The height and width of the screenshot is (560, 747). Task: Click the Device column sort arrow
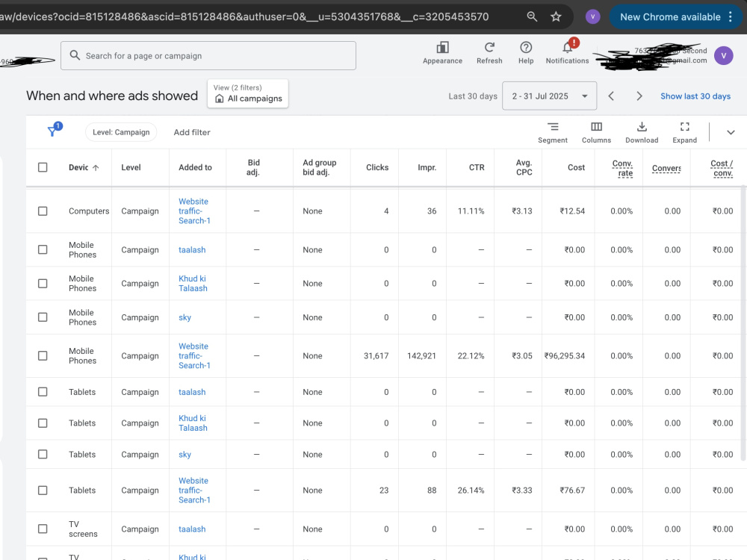96,167
